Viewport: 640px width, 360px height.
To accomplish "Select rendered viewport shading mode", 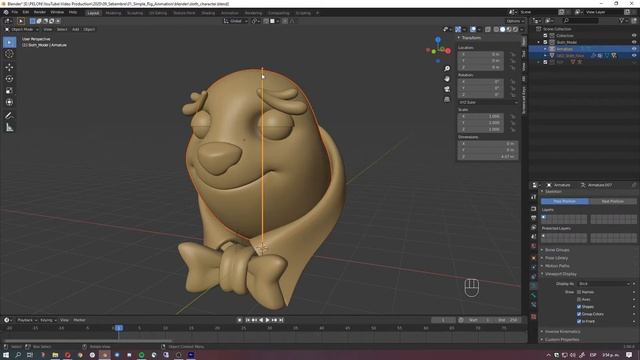I will (x=515, y=29).
